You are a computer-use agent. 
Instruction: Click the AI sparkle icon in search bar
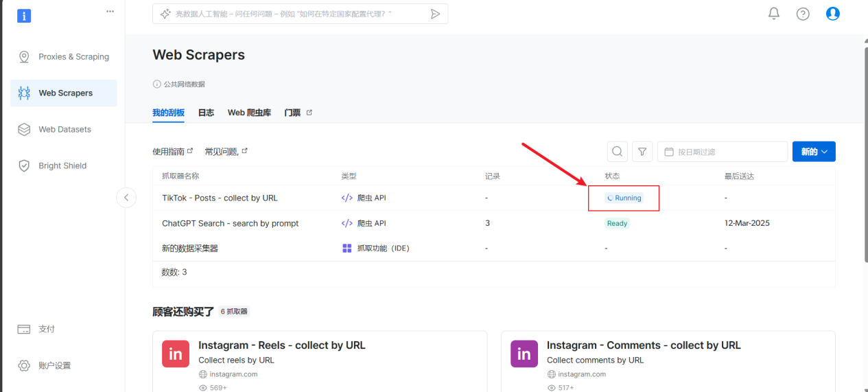[x=165, y=14]
